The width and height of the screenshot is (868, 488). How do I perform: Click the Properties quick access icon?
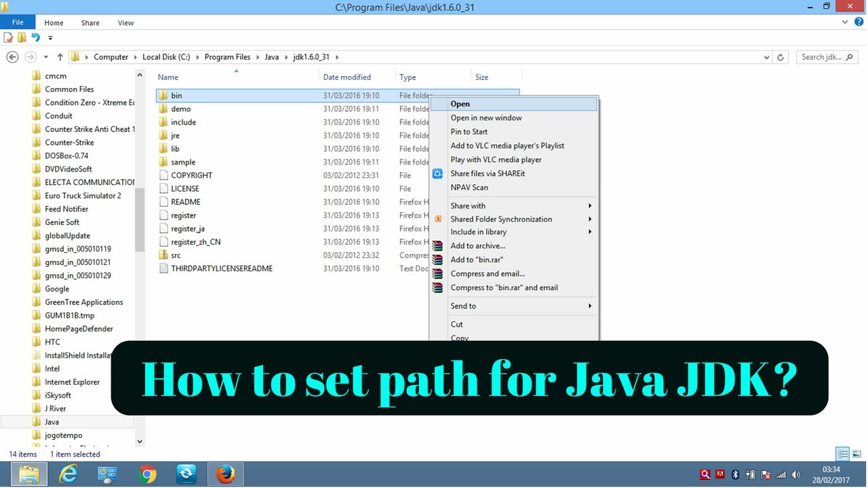(9, 38)
